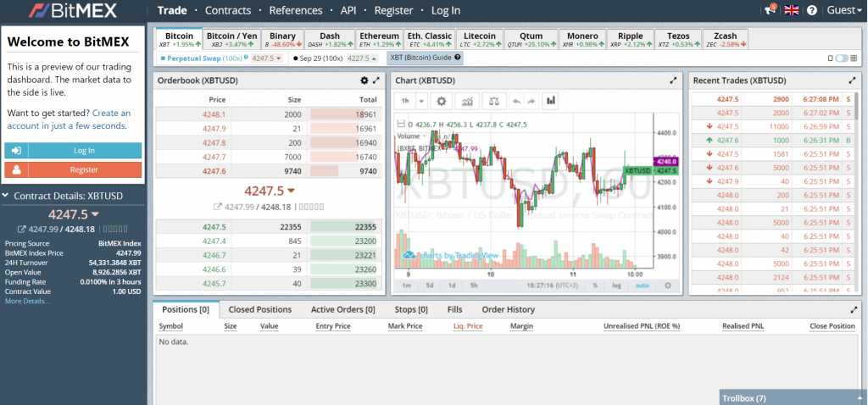Toggle log scale on the chart
This screenshot has width=868, height=405.
tap(616, 286)
